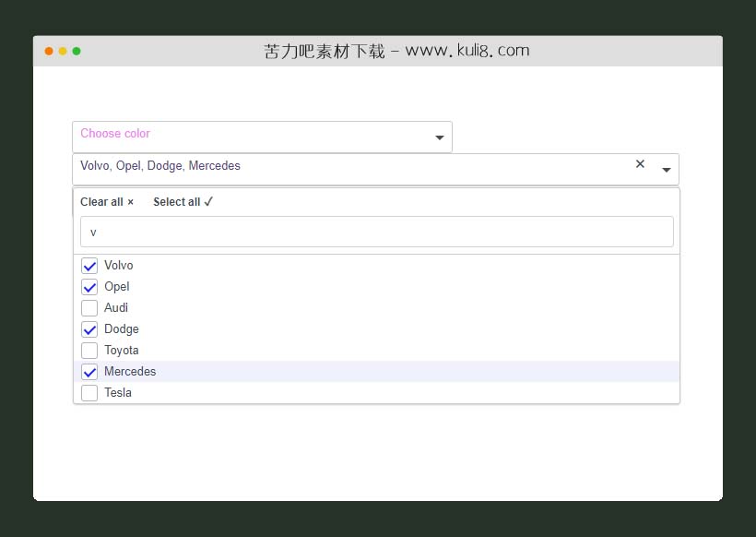
Task: Open the Choose color dropdown
Action: point(262,137)
